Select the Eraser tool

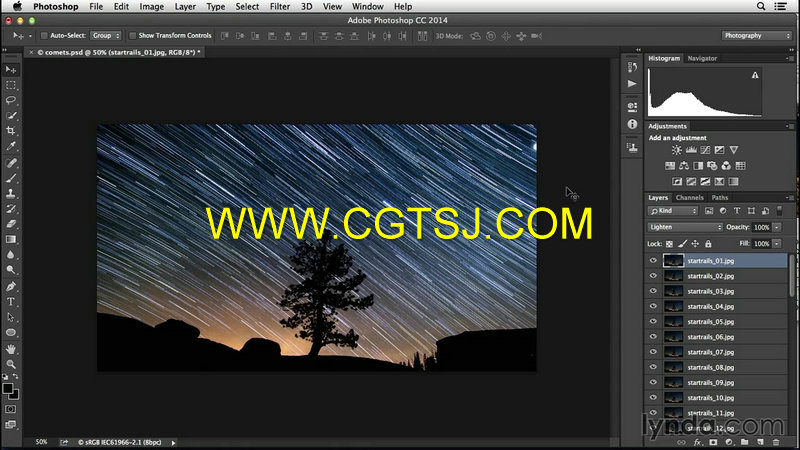tap(11, 224)
